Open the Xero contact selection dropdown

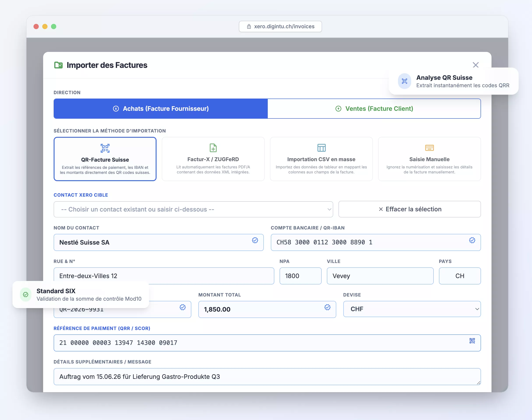pos(193,209)
